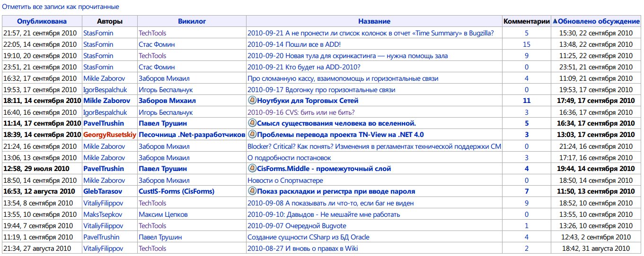This screenshot has height=256, width=644.
Task: Open author MaksTsepkov profile
Action: point(102,214)
